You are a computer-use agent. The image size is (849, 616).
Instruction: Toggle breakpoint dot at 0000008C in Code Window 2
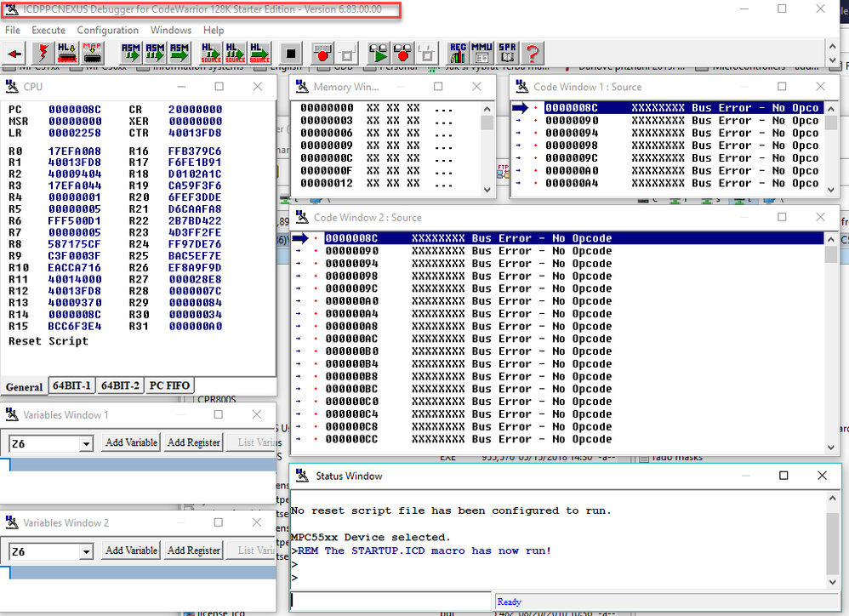point(316,238)
